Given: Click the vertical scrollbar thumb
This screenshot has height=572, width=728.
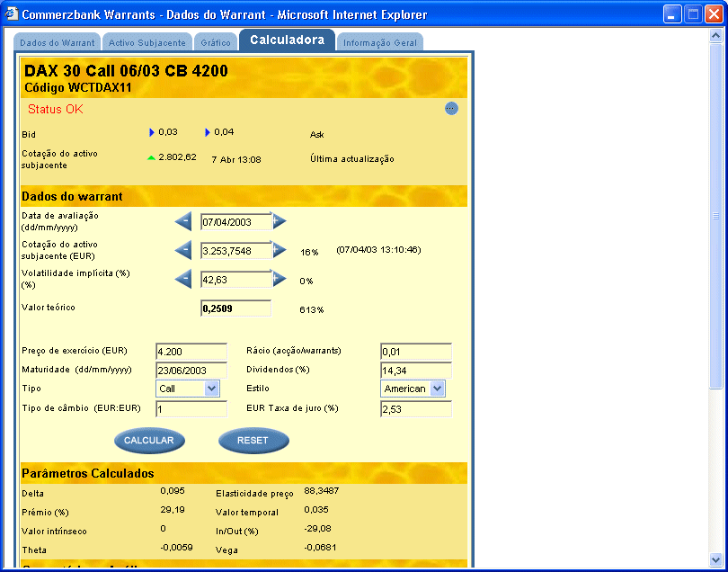Looking at the screenshot, I should (716, 216).
